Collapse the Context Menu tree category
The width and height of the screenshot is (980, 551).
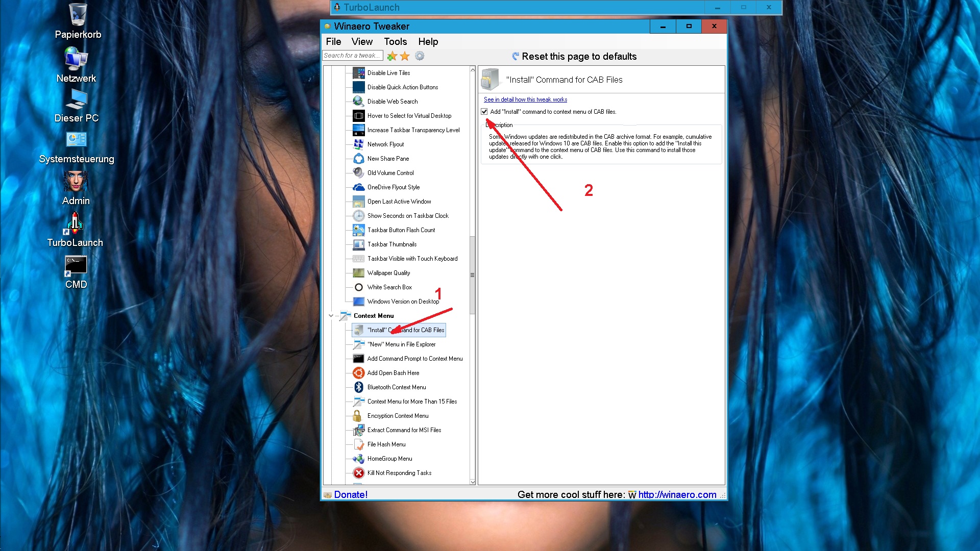coord(331,316)
